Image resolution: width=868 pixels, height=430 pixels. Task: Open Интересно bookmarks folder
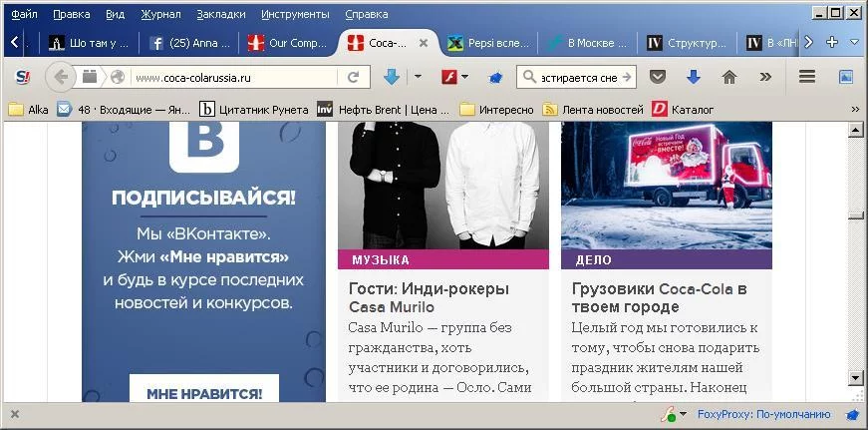(x=496, y=110)
